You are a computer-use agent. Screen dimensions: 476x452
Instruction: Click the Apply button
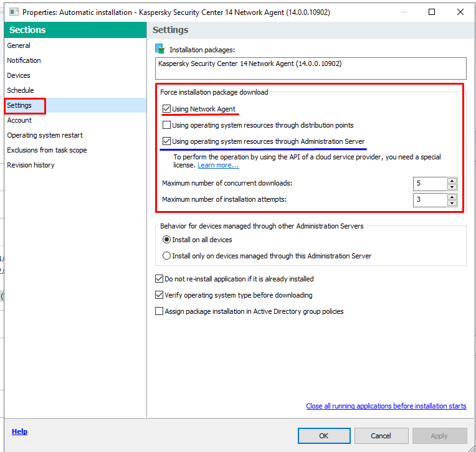439,436
